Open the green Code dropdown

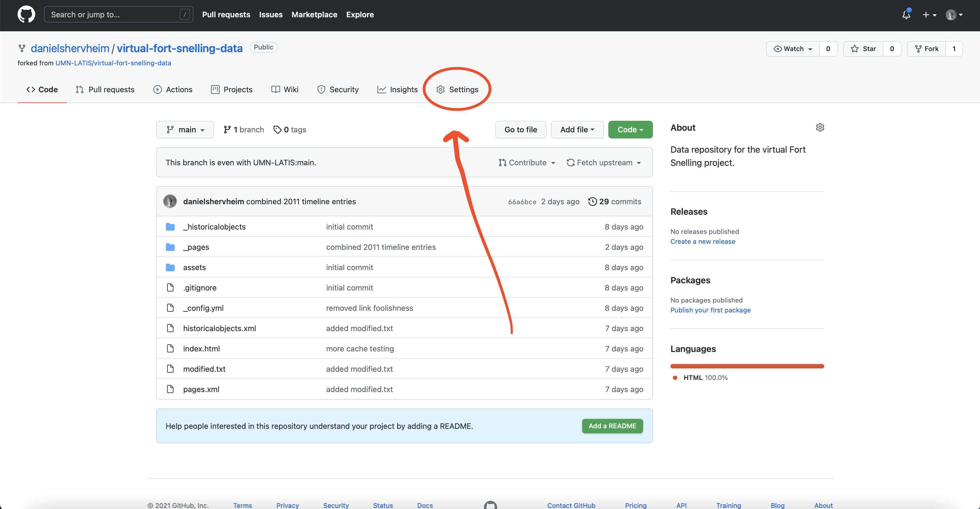pyautogui.click(x=630, y=130)
